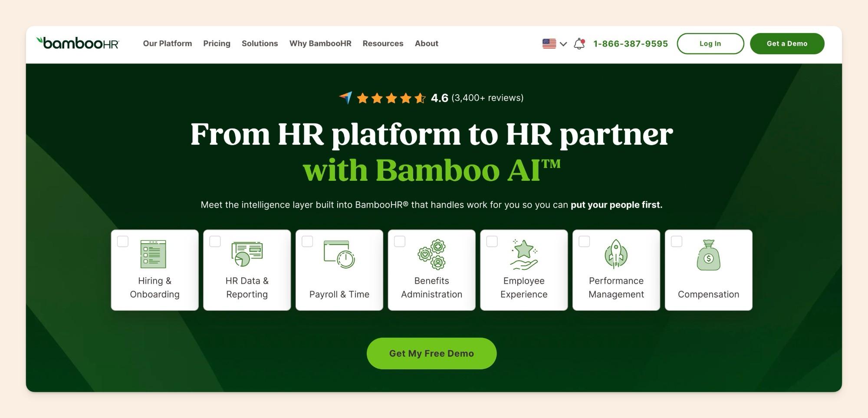
Task: Click the Get a Demo button
Action: pyautogui.click(x=787, y=43)
